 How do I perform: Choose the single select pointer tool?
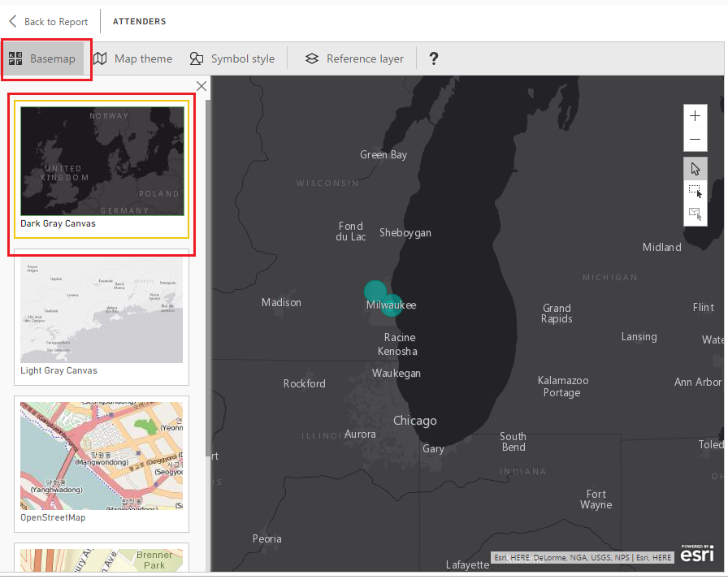click(x=695, y=168)
